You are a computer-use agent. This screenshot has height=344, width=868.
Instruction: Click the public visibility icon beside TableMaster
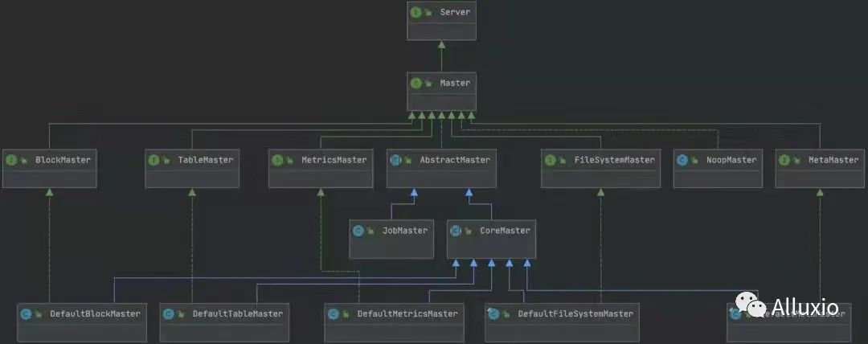166,161
